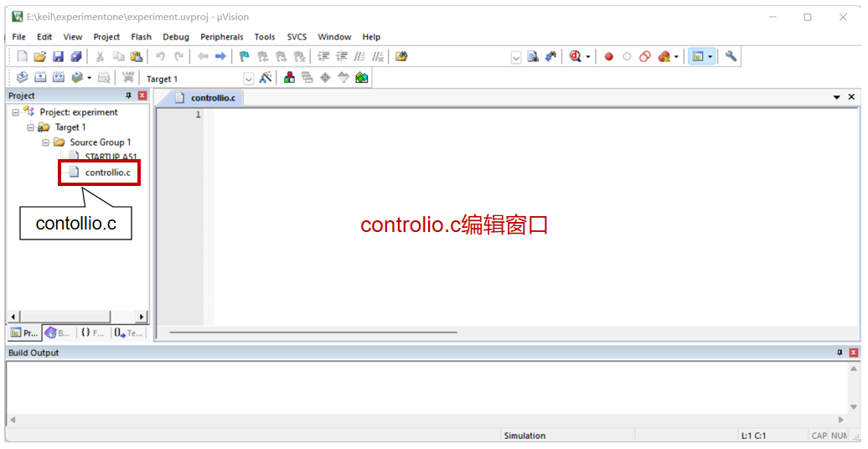
Task: Click the Indent lines icon
Action: coord(324,56)
